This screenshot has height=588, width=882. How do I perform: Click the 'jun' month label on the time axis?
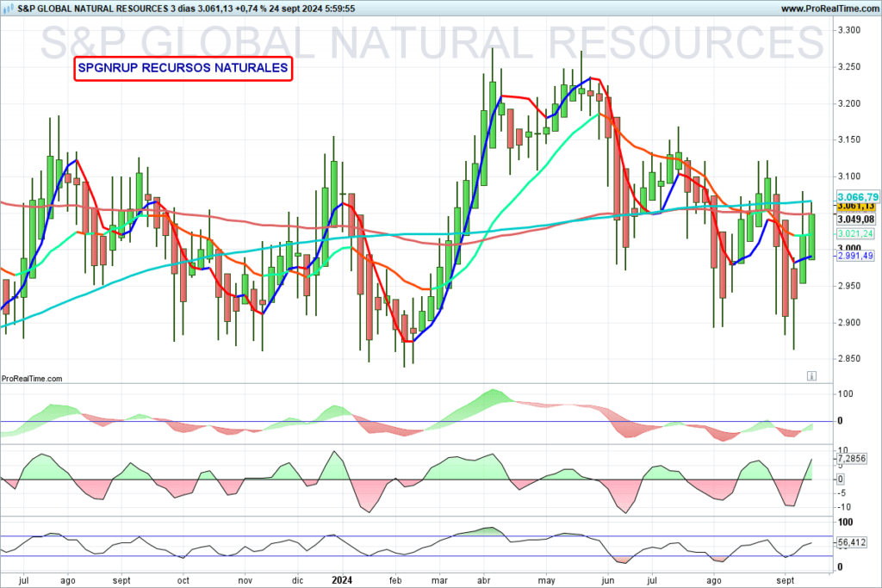pyautogui.click(x=607, y=581)
